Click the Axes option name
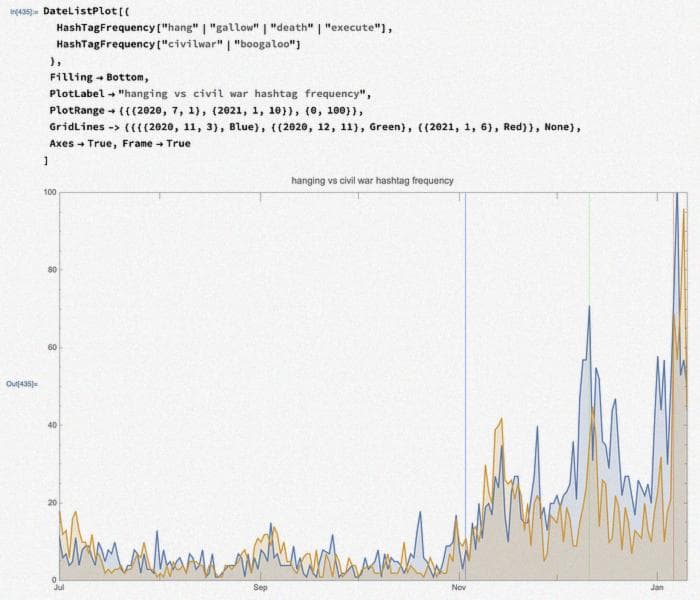 click(x=62, y=143)
